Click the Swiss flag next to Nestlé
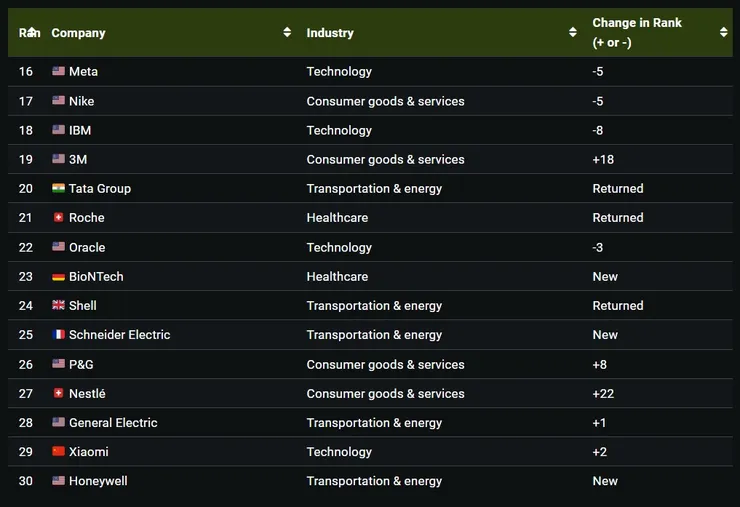Viewport: 740px width, 507px height. [x=59, y=393]
